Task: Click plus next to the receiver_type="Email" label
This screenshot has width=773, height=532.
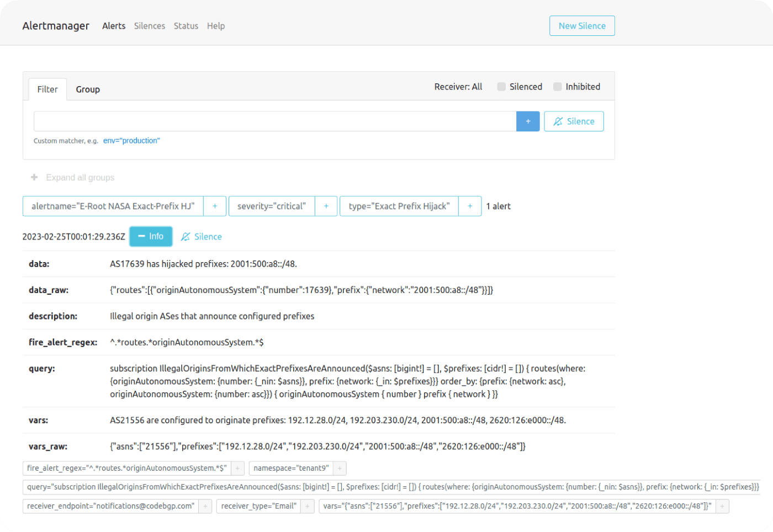Action: (x=308, y=506)
